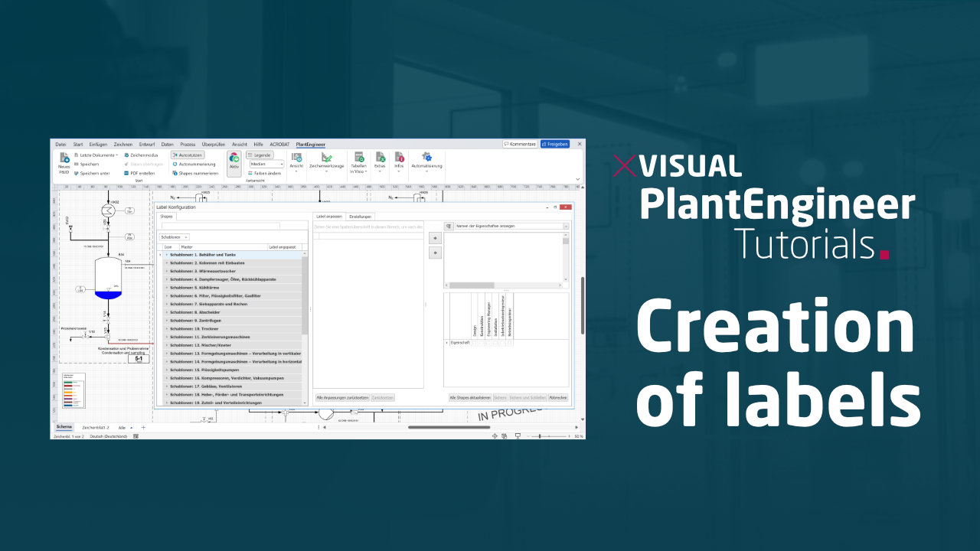Expand Schablonen: 5. Kühltürme
This screenshot has height=551, width=980.
(167, 287)
